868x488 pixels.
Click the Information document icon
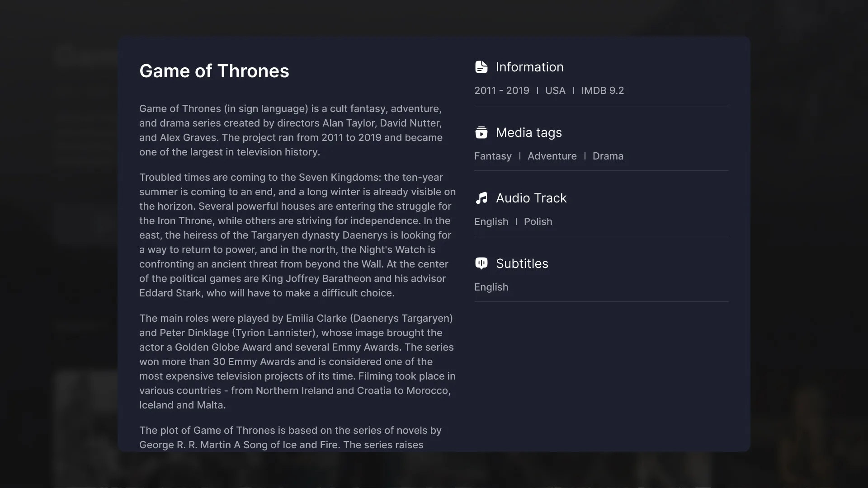click(481, 67)
